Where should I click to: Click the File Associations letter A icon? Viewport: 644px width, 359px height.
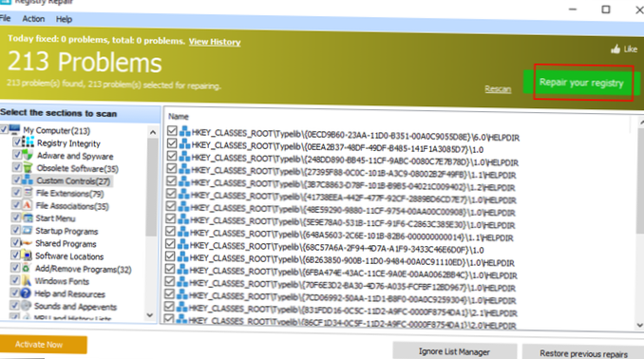coord(28,205)
